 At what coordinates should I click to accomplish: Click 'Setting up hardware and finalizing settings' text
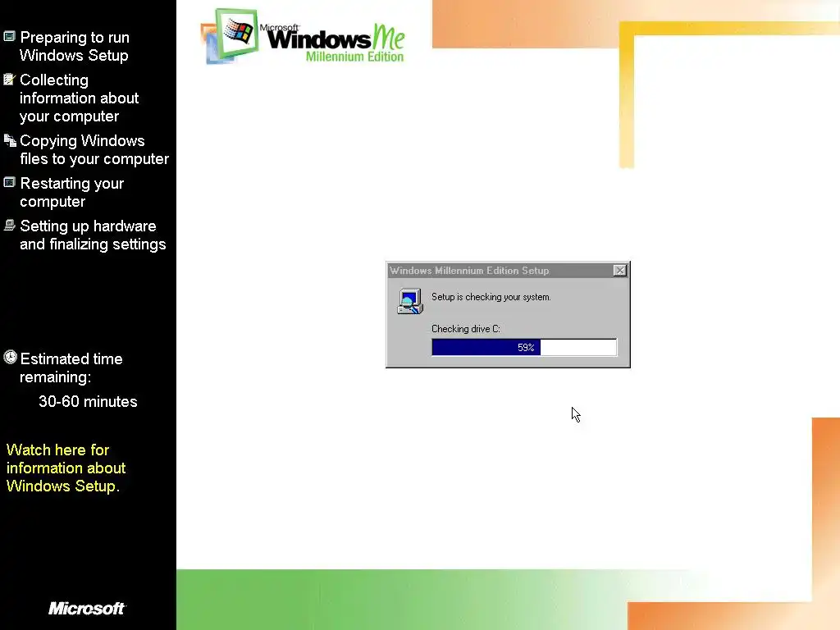click(93, 235)
